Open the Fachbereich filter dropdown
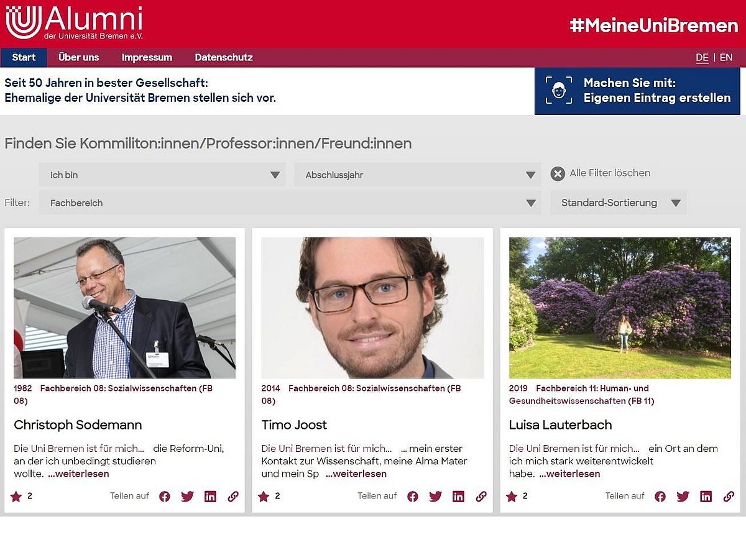The width and height of the screenshot is (746, 560). [x=290, y=203]
